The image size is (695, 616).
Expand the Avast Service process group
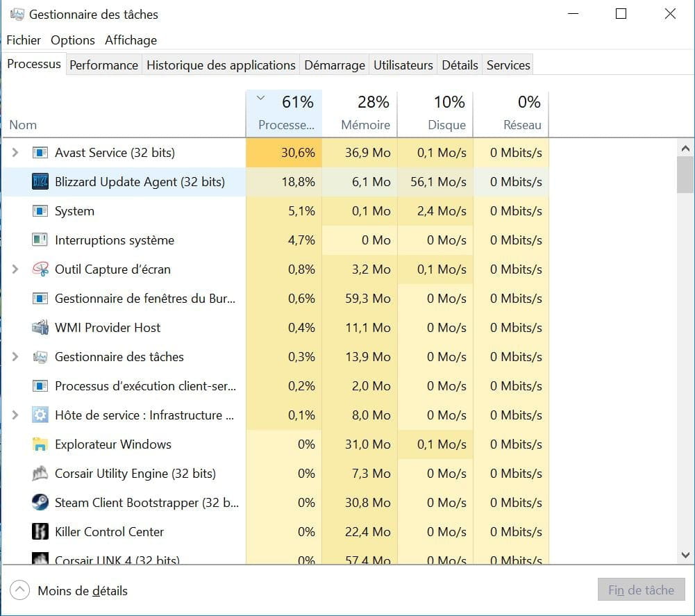tap(15, 153)
